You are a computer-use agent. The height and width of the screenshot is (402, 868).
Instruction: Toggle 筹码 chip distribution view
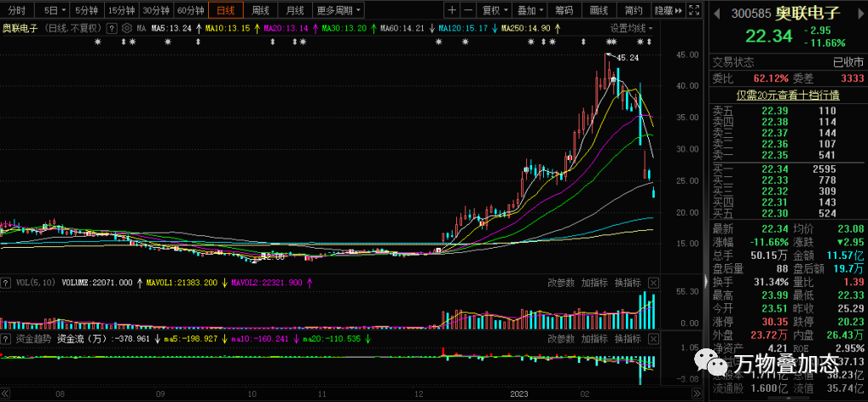click(564, 11)
